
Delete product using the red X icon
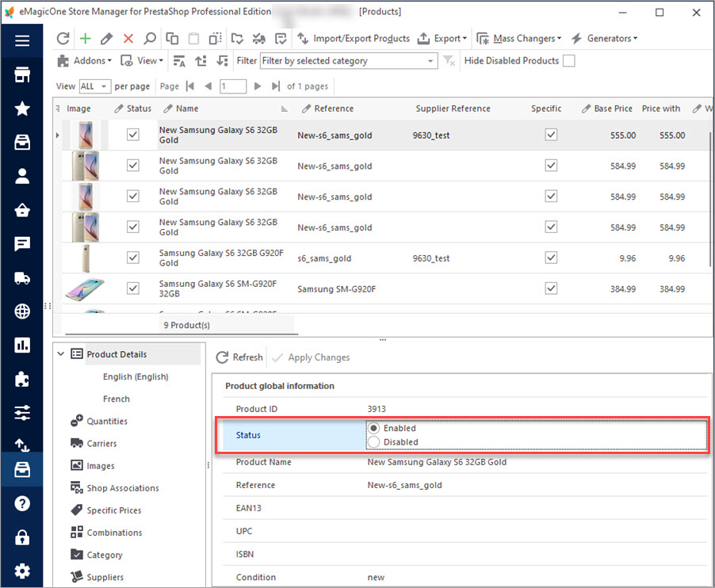pyautogui.click(x=128, y=39)
